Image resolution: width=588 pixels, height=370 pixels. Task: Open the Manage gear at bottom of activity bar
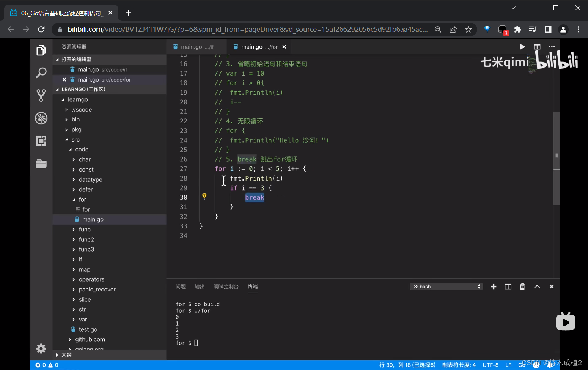pos(41,348)
